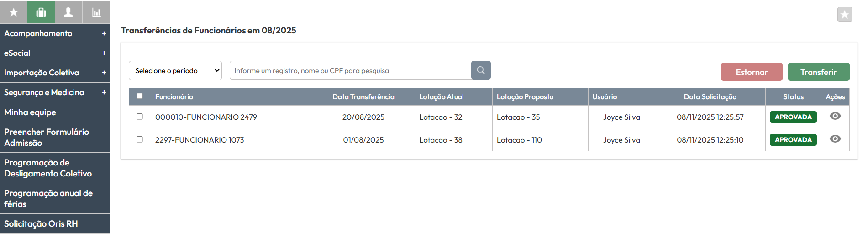Focus the registro, nome ou CPF search field
Viewport: 868px width, 234px height.
(350, 70)
